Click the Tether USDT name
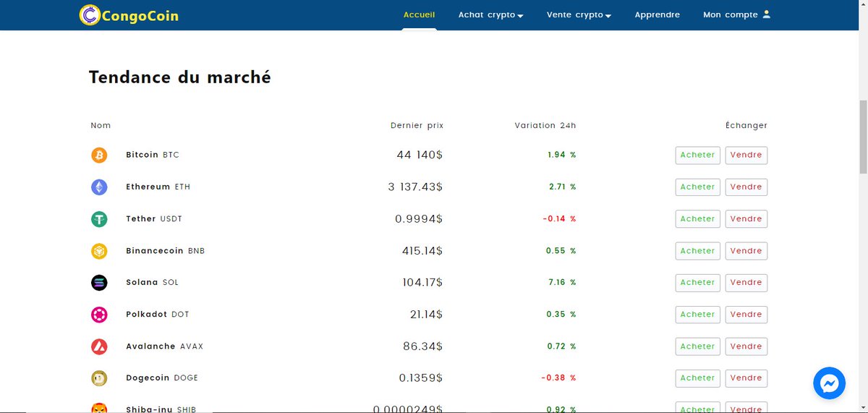Screen dimensions: 868x413 pyautogui.click(x=154, y=218)
